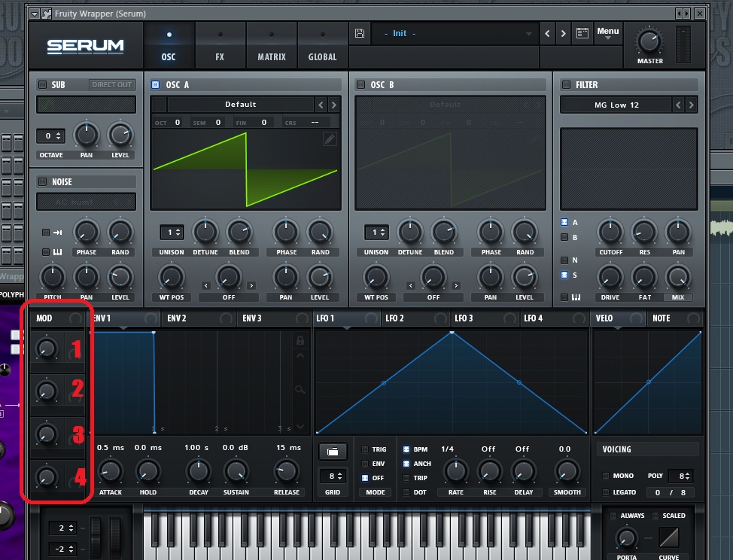Click the OSC A WT POS knob
The image size is (733, 560).
(171, 278)
